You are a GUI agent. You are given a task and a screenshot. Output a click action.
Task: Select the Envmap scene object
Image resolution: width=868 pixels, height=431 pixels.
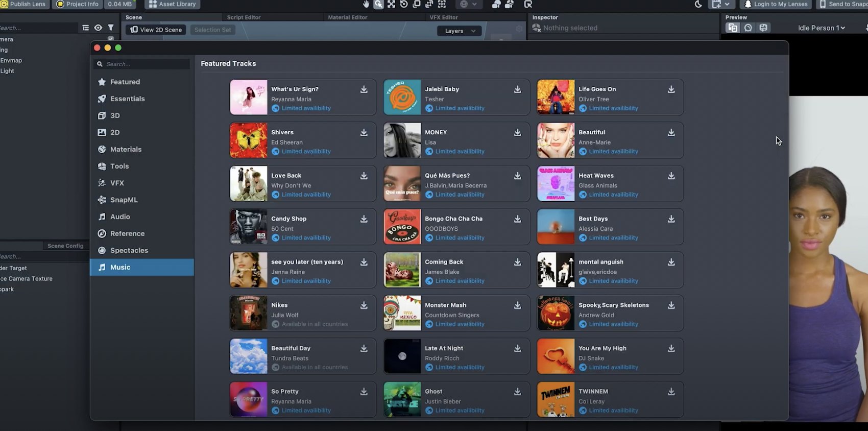[x=11, y=60]
